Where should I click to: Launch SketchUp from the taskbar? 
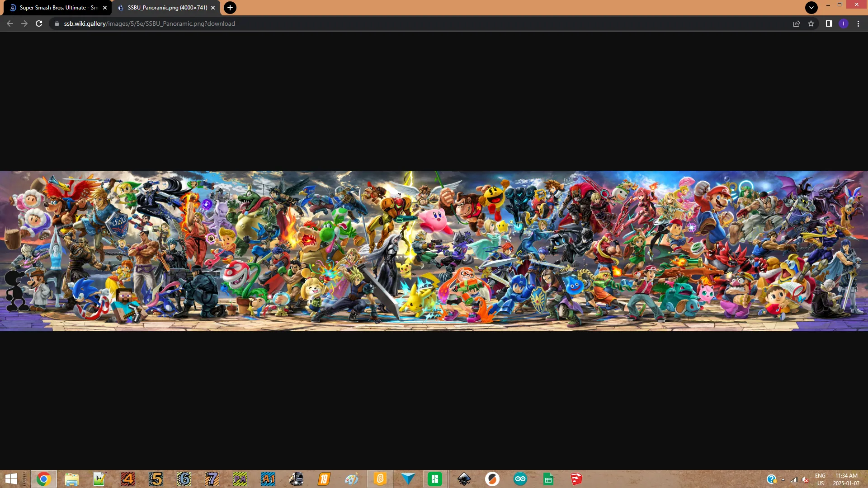576,479
